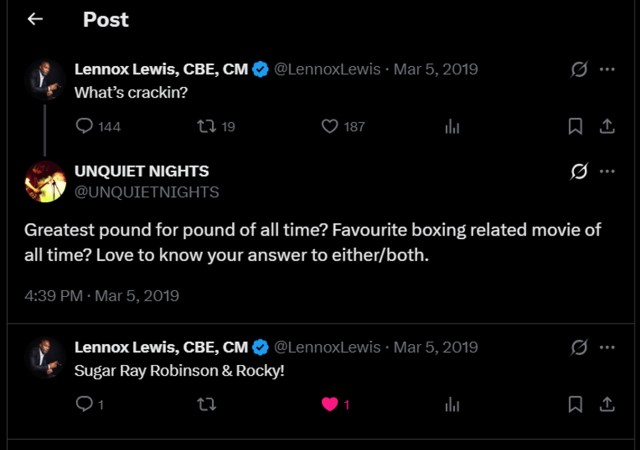Share the "What's crackin?" post
640x450 pixels.
pyautogui.click(x=606, y=126)
